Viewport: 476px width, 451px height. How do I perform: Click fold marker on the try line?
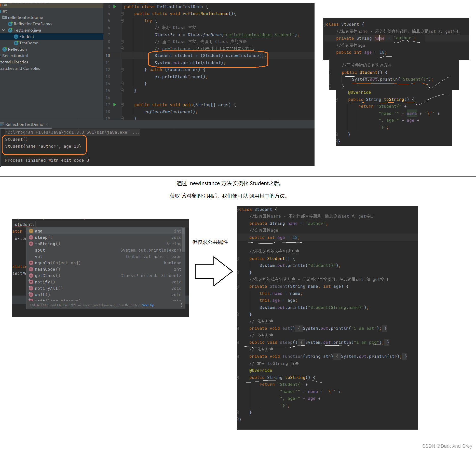click(122, 21)
